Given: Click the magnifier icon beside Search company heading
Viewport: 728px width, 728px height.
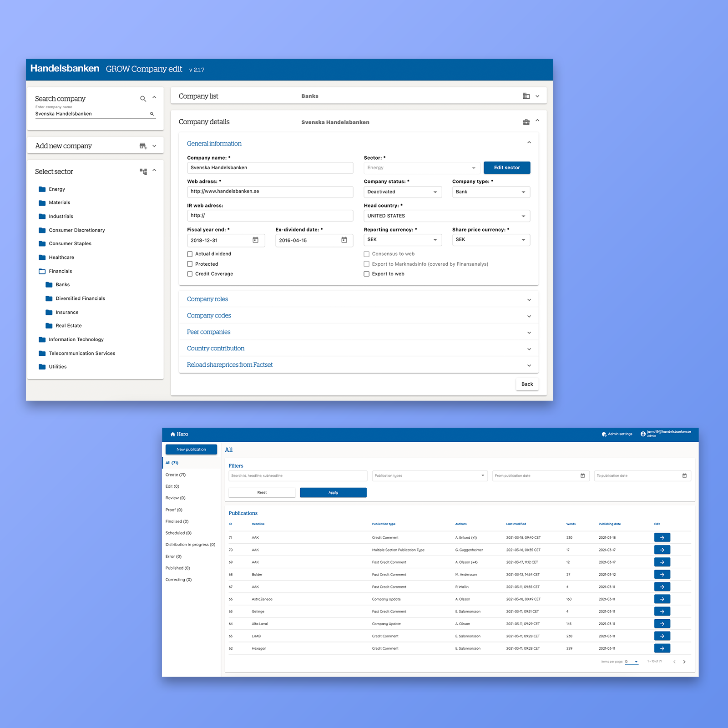Looking at the screenshot, I should (143, 99).
